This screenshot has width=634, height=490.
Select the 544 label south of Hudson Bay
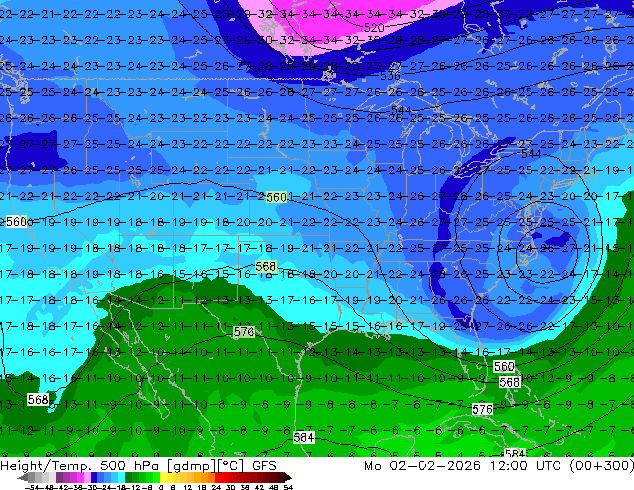click(401, 110)
